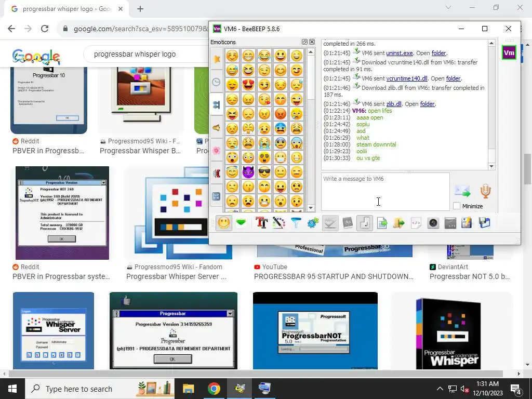Screen dimensions: 532x399
Task: Open a new Chrome tab
Action: pyautogui.click(x=140, y=9)
